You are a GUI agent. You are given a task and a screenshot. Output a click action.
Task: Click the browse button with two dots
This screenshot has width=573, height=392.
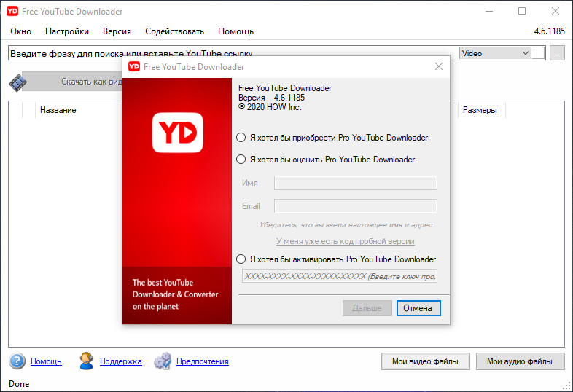pos(557,53)
